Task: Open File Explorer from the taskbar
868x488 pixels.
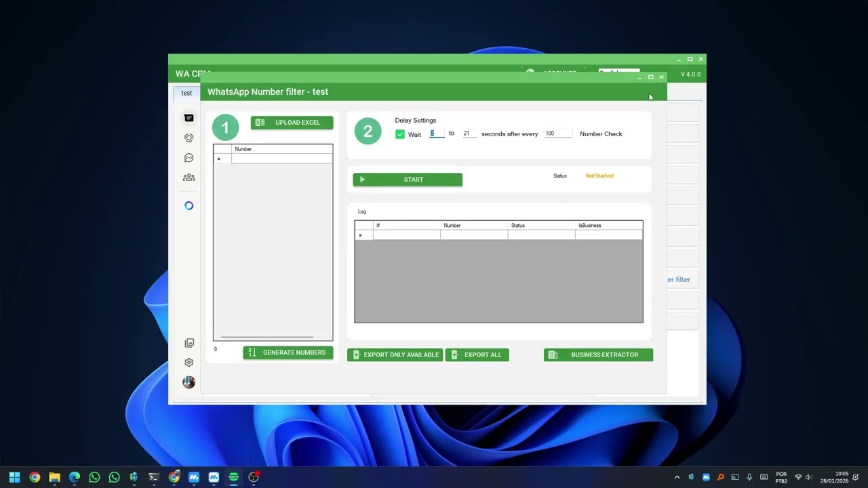Action: click(54, 477)
